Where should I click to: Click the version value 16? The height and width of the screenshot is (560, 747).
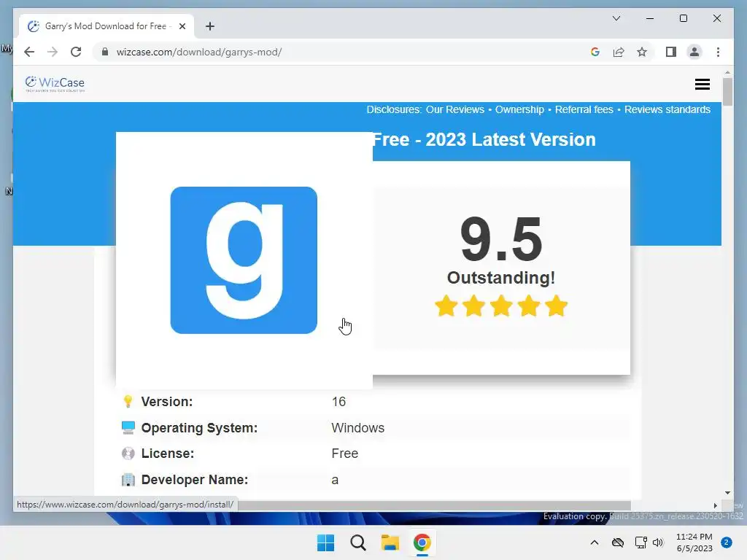pyautogui.click(x=338, y=402)
